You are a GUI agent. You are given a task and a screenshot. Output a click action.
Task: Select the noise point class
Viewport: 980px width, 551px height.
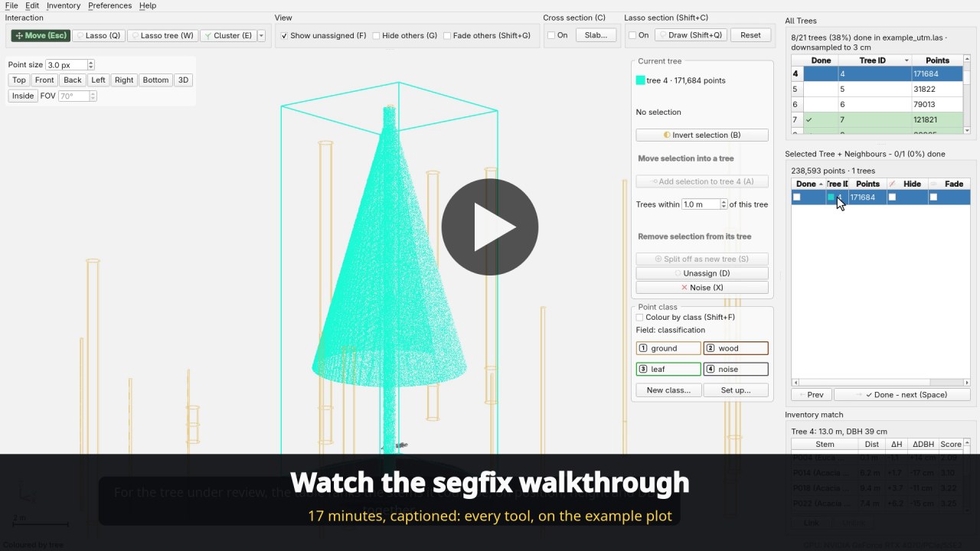click(x=736, y=369)
